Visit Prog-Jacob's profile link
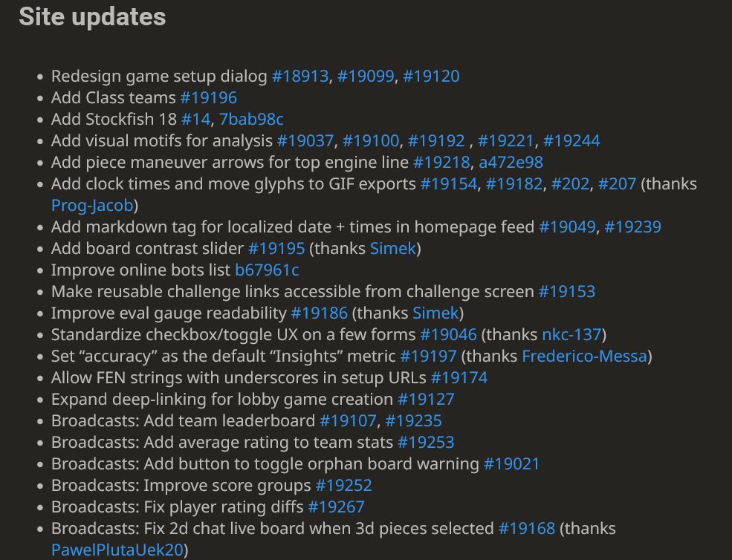The width and height of the screenshot is (732, 560). [x=91, y=205]
